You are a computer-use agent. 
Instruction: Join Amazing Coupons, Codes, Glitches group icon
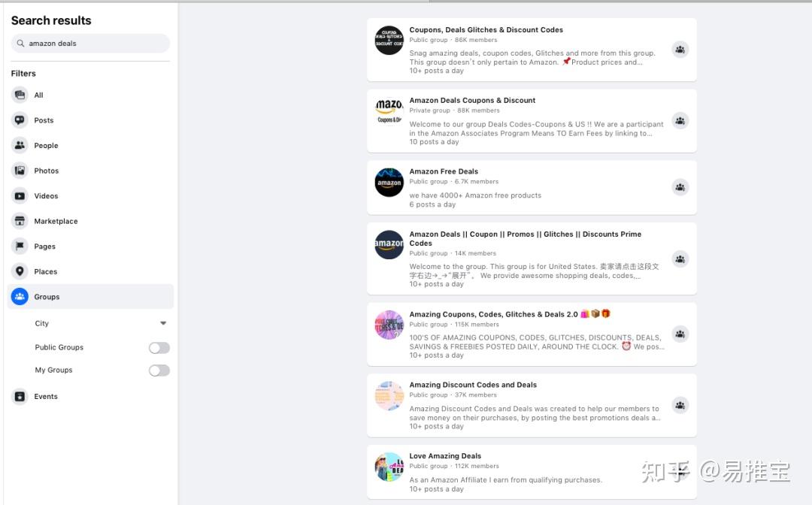680,334
